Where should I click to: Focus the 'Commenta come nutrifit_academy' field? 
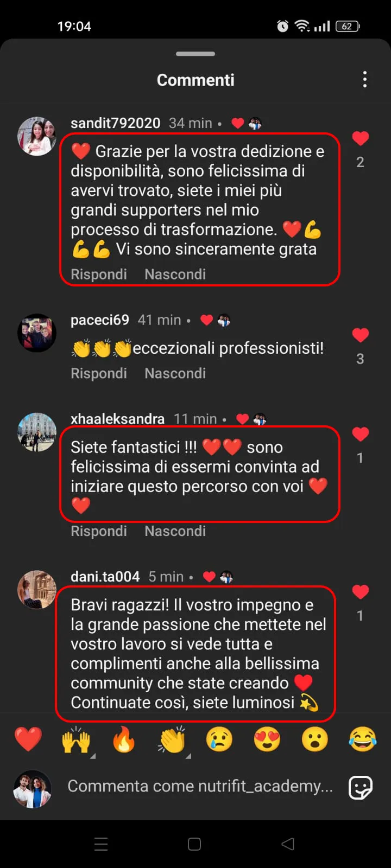tap(200, 786)
